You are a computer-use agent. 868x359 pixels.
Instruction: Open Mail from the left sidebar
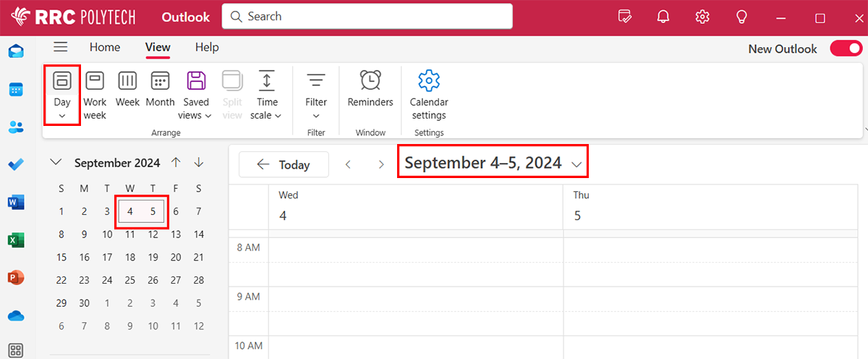click(16, 51)
